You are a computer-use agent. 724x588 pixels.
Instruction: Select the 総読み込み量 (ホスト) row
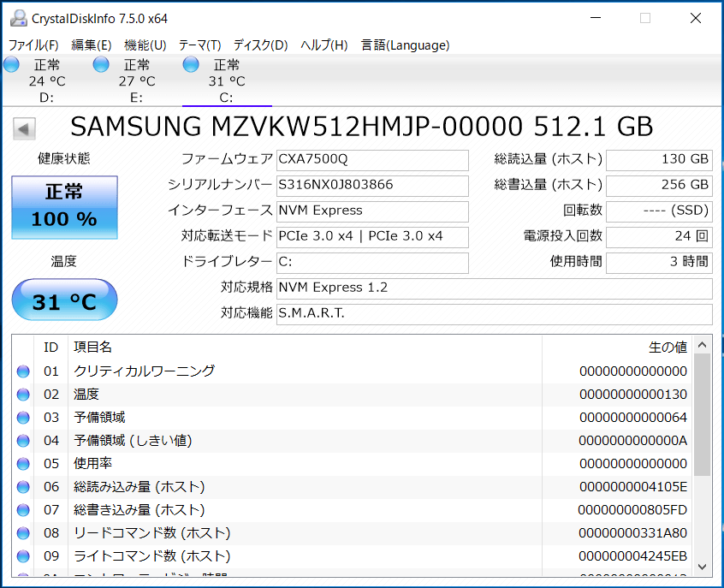pyautogui.click(x=352, y=487)
